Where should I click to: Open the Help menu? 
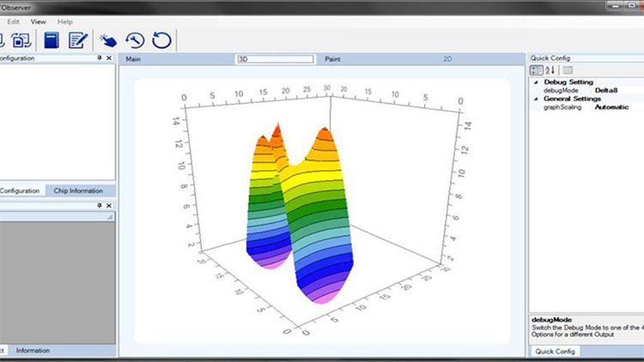pos(65,21)
